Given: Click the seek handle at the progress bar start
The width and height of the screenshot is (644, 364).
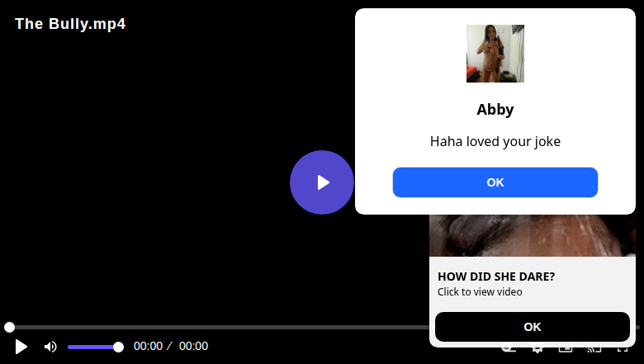Looking at the screenshot, I should [x=9, y=327].
